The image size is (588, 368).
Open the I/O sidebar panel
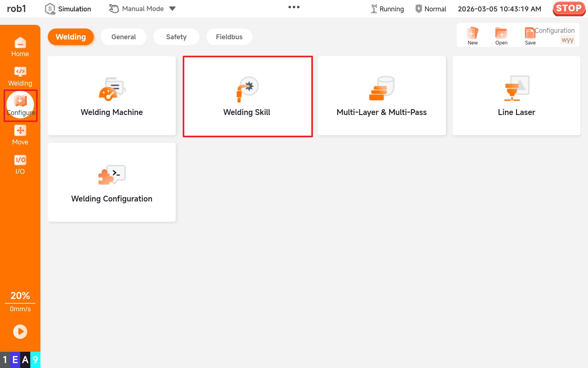click(x=20, y=165)
